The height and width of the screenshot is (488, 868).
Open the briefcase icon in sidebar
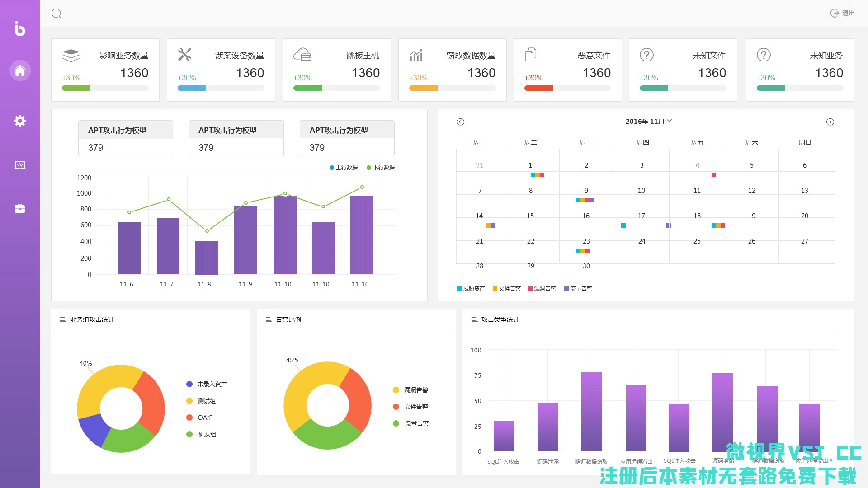tap(20, 209)
